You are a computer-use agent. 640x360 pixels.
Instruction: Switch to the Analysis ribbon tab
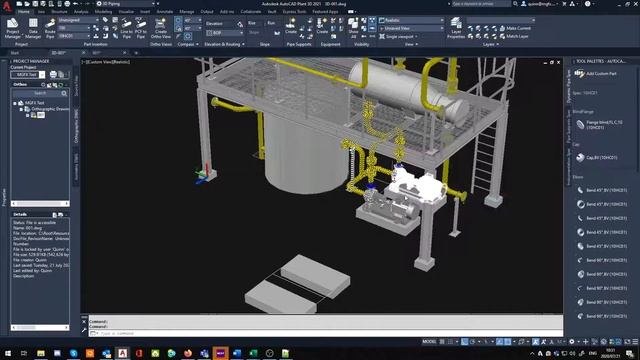(x=81, y=11)
